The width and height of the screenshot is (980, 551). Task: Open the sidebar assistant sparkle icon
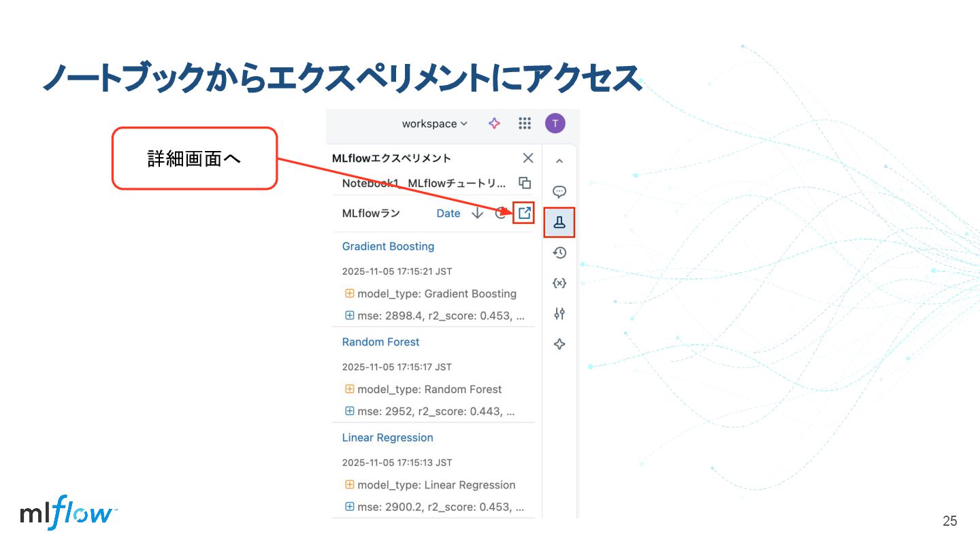coord(559,344)
